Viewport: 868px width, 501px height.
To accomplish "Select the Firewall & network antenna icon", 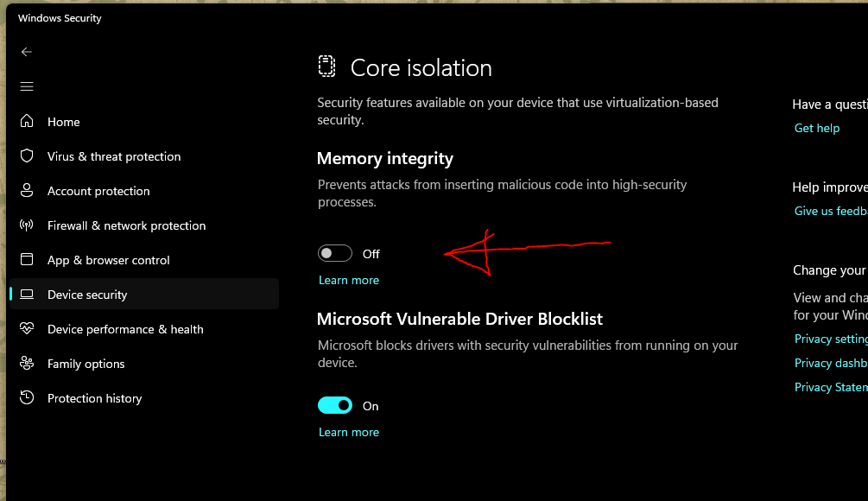I will pos(27,225).
